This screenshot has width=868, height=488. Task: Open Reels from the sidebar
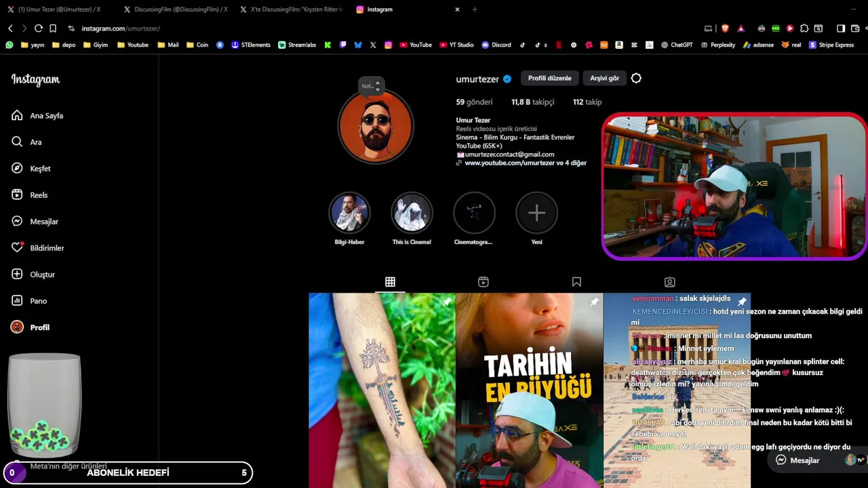(x=29, y=195)
